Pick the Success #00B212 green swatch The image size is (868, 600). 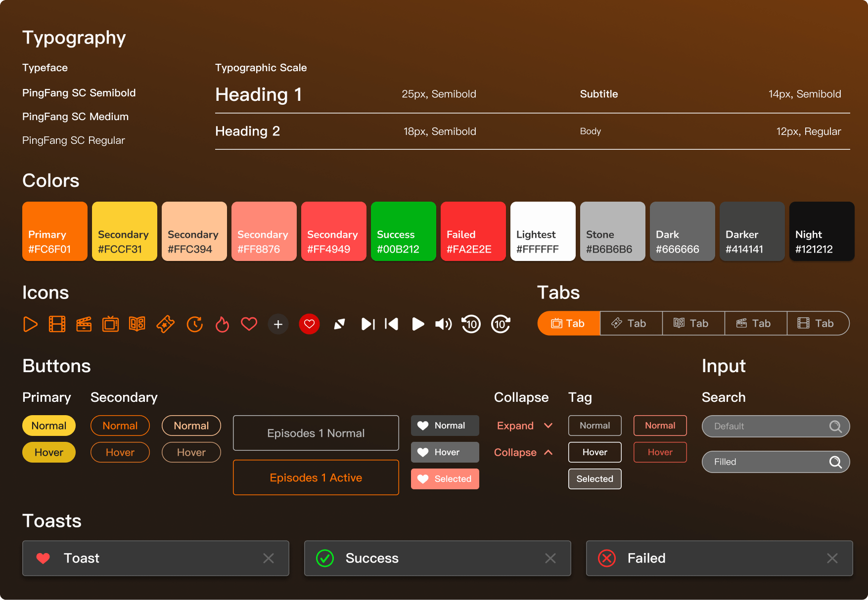[x=404, y=231]
